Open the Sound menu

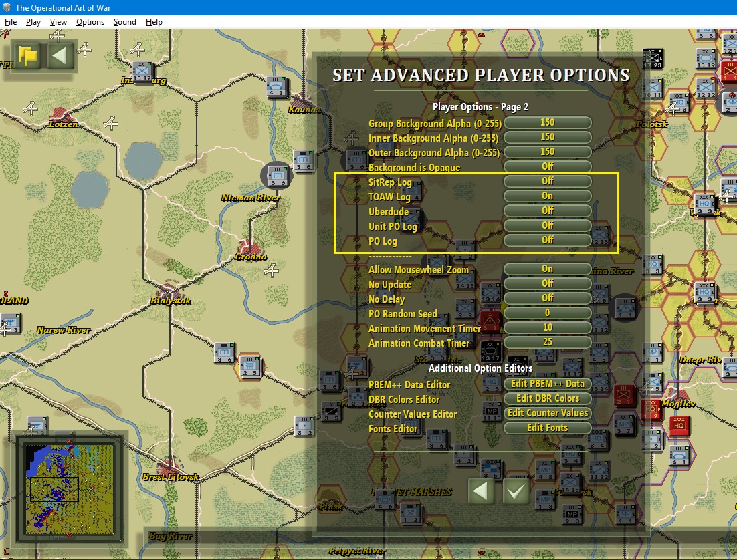124,22
